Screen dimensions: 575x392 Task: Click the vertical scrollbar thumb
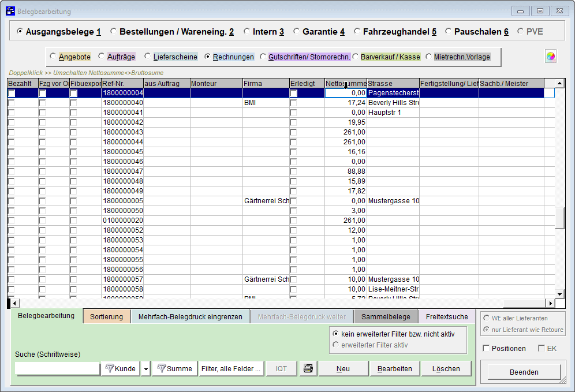[559, 218]
